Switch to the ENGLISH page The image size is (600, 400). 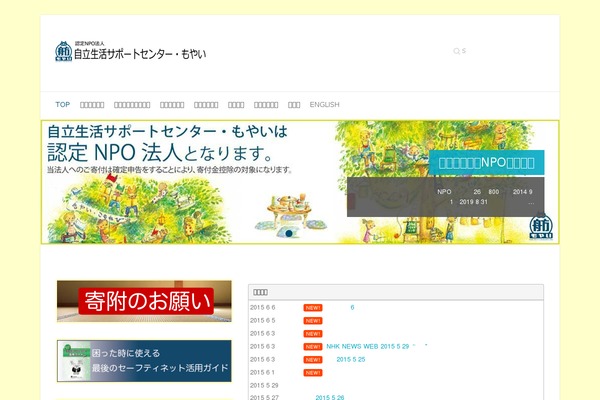[324, 104]
